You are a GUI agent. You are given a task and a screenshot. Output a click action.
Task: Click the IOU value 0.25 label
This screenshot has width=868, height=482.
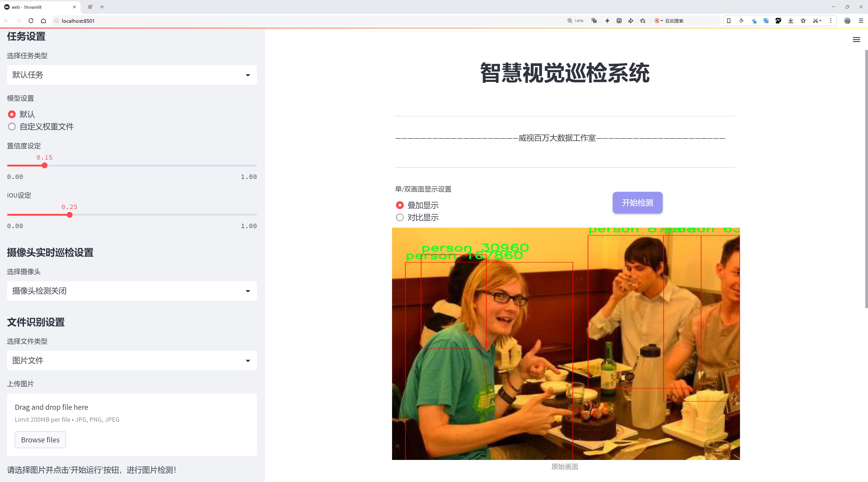click(x=69, y=207)
